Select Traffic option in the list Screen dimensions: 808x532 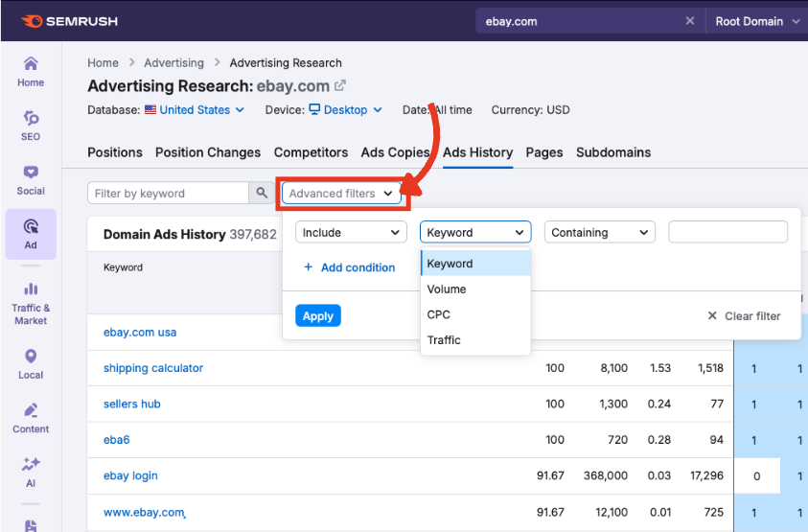pos(475,340)
